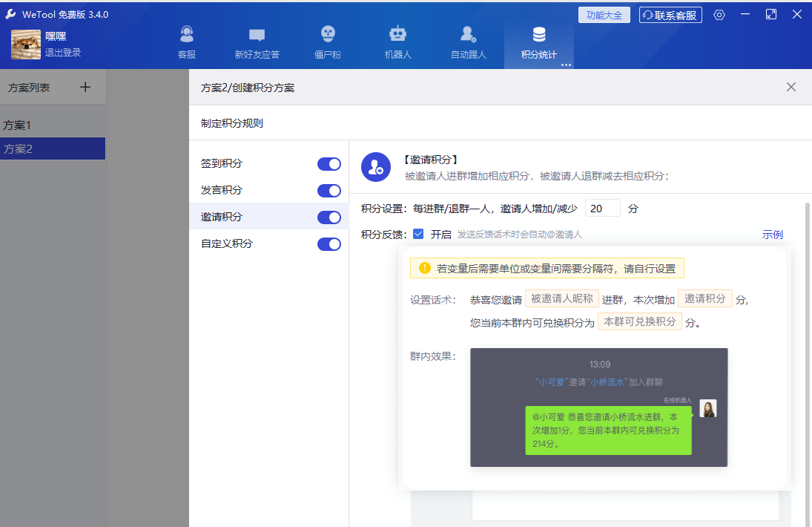Click the settings gear in title bar
This screenshot has width=812, height=527.
click(719, 15)
